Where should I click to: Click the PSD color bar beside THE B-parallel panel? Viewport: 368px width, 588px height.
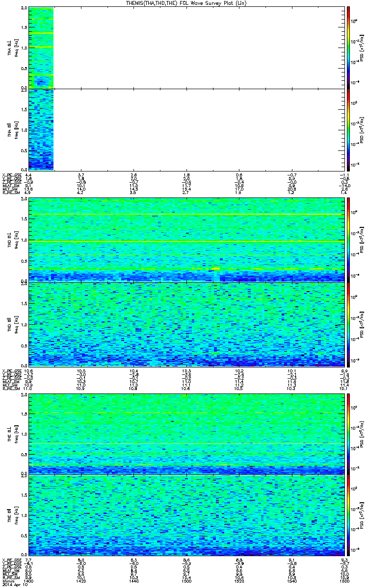348,516
